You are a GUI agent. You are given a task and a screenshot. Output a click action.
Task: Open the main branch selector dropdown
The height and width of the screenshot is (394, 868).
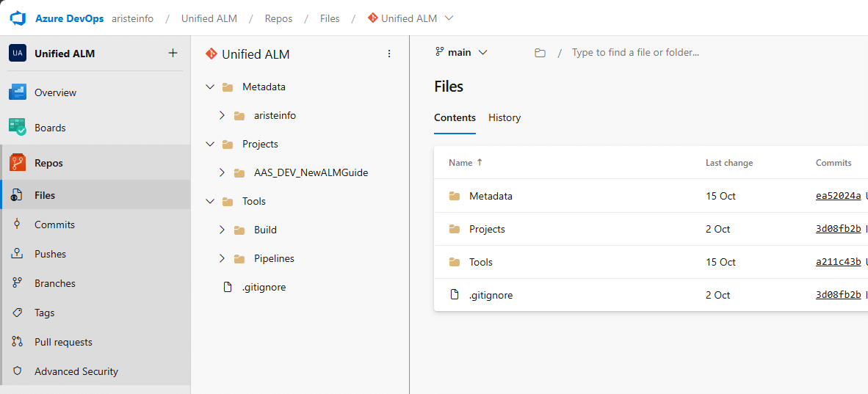click(x=461, y=53)
